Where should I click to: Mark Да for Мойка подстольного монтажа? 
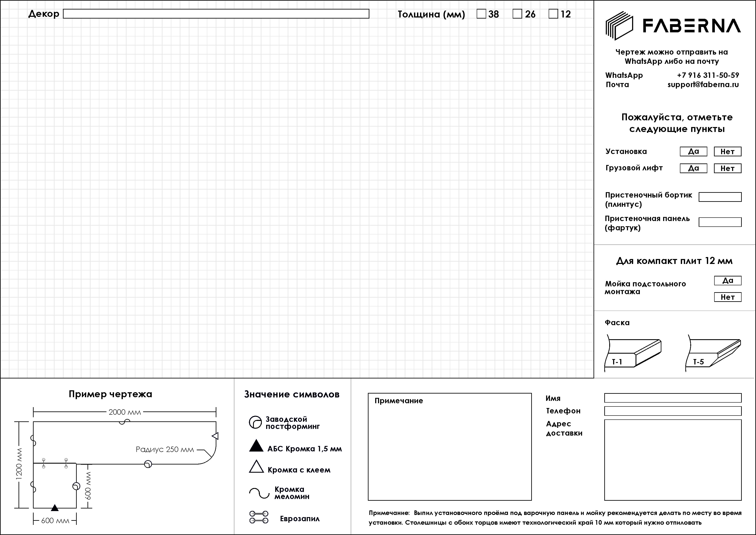tap(728, 281)
